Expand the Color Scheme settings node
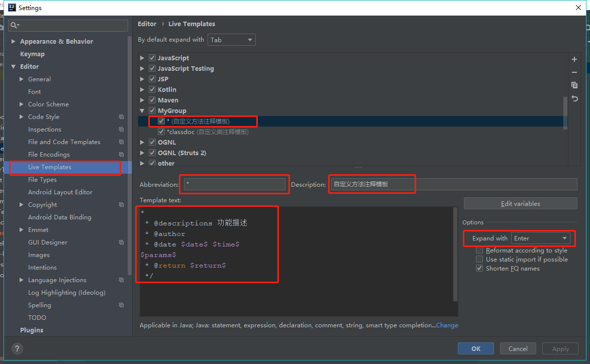Viewport: 590px width, 364px height. tap(22, 104)
